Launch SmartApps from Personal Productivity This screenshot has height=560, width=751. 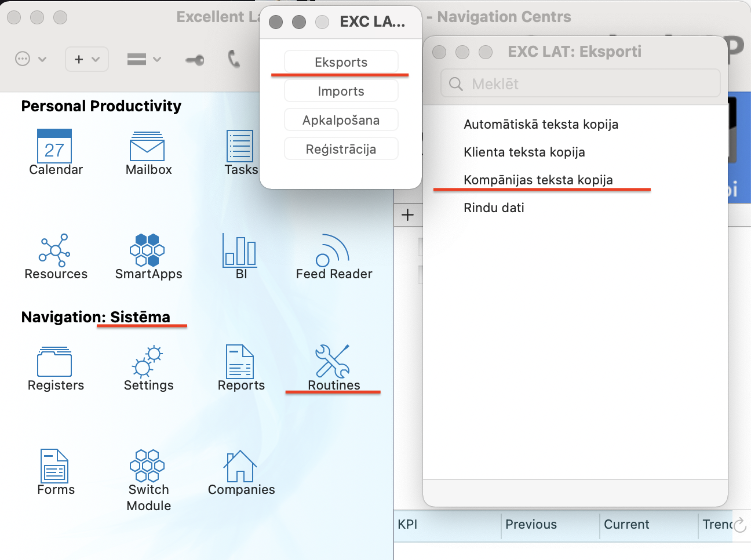pyautogui.click(x=148, y=251)
